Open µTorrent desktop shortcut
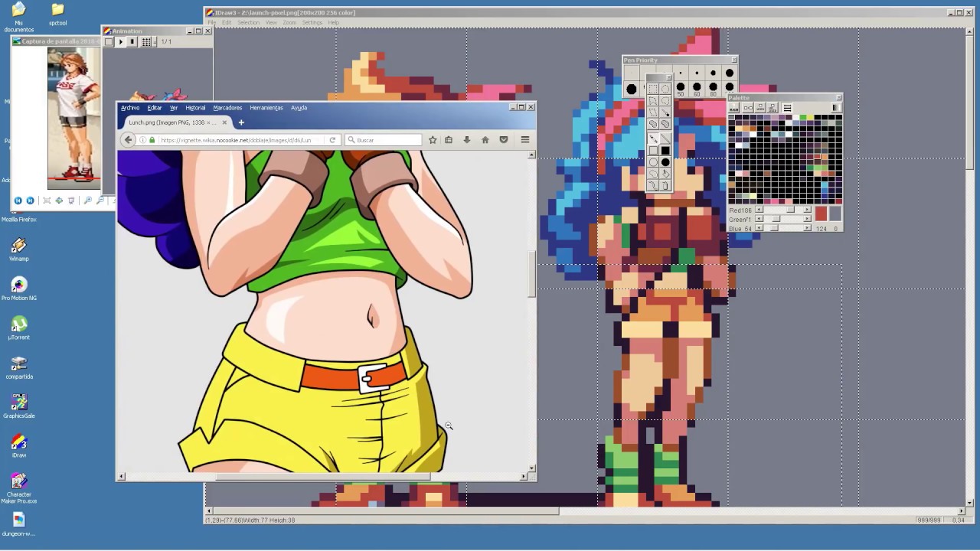The image size is (980, 551). (x=18, y=328)
